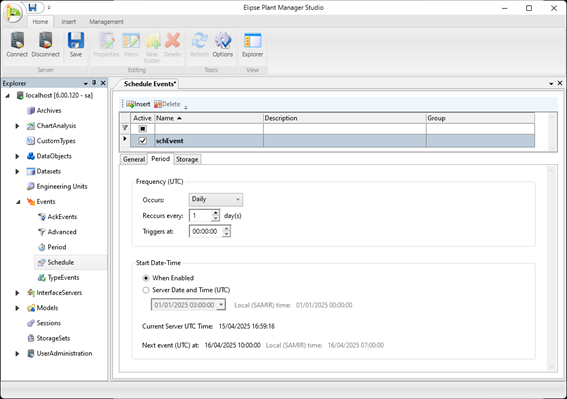567x399 pixels.
Task: Select the When Enabled radio option
Action: [x=146, y=278]
